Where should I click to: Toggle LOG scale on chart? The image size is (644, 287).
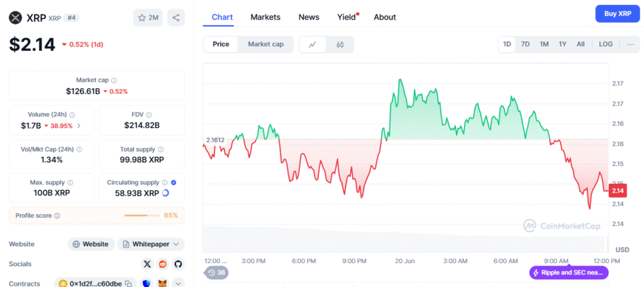606,45
